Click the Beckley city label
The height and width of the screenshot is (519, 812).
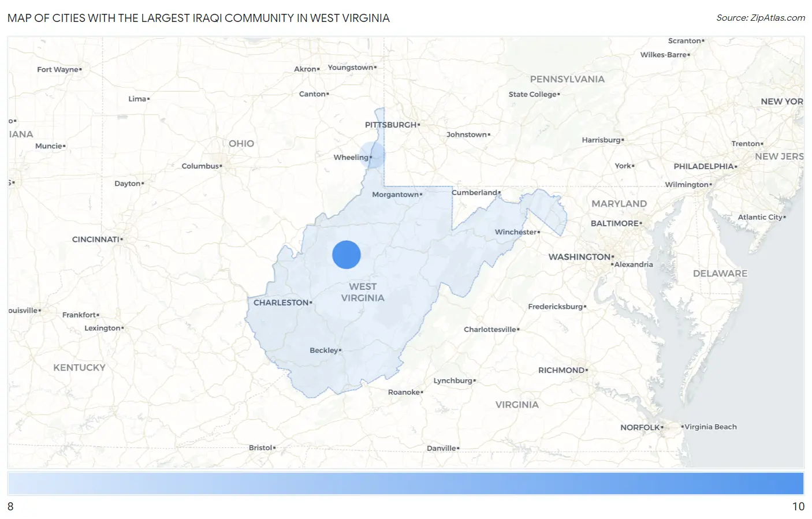click(x=324, y=350)
